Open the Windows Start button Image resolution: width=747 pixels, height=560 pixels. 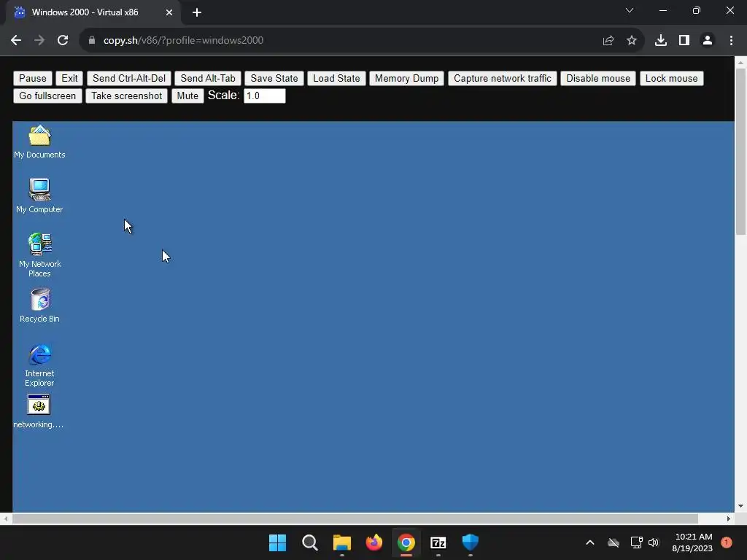pyautogui.click(x=278, y=542)
